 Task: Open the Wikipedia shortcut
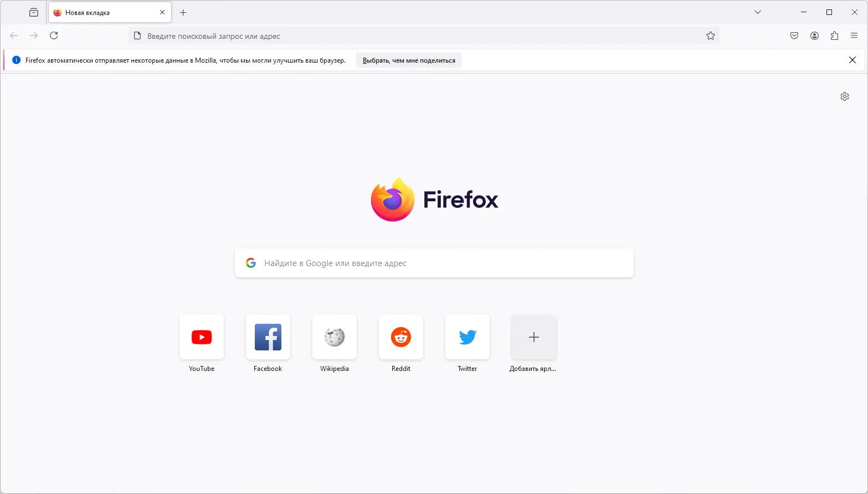(334, 337)
